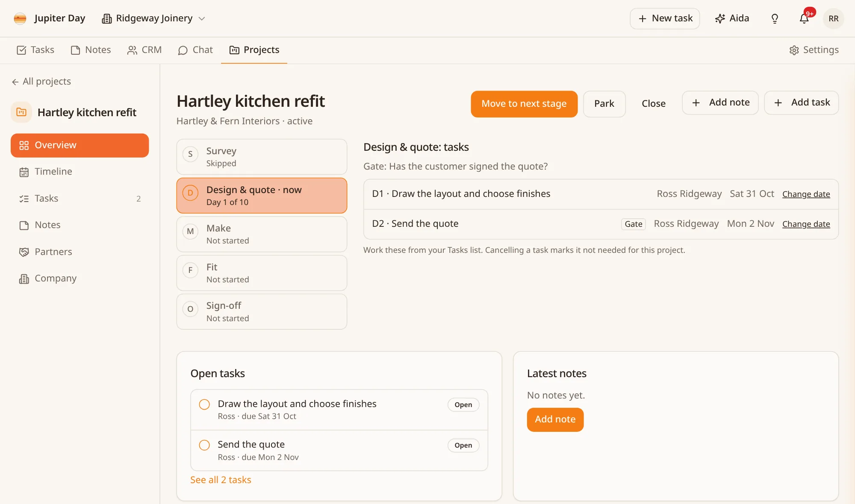The height and width of the screenshot is (504, 855).
Task: Change date for D1 task
Action: 806,194
